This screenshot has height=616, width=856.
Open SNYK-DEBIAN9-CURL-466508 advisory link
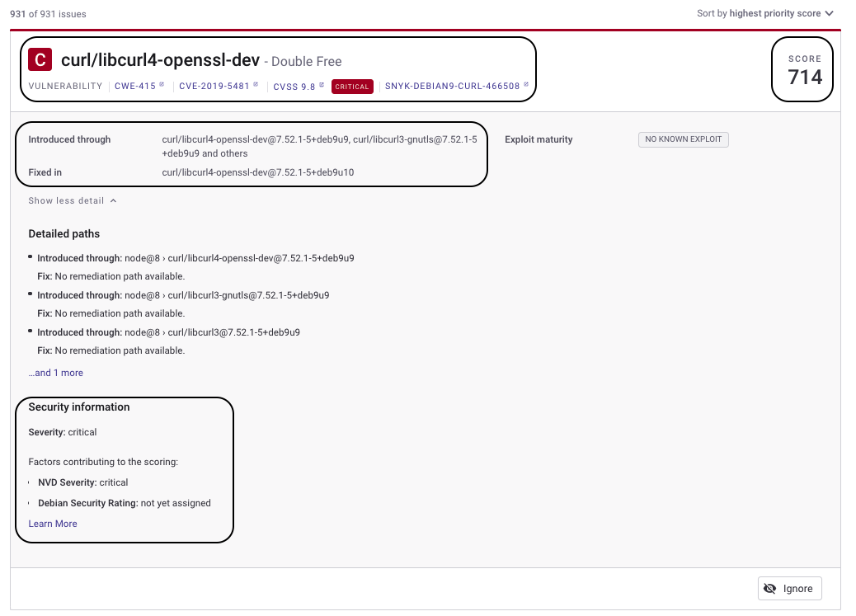(452, 87)
